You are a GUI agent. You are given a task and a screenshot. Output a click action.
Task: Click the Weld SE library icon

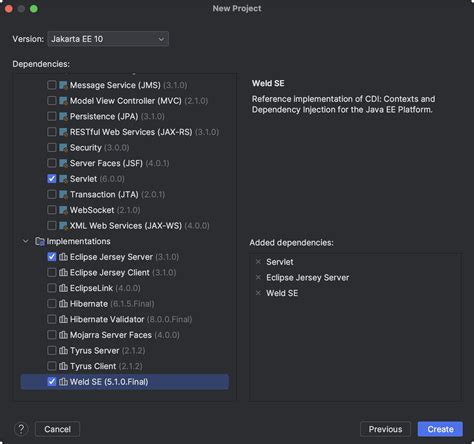63,382
